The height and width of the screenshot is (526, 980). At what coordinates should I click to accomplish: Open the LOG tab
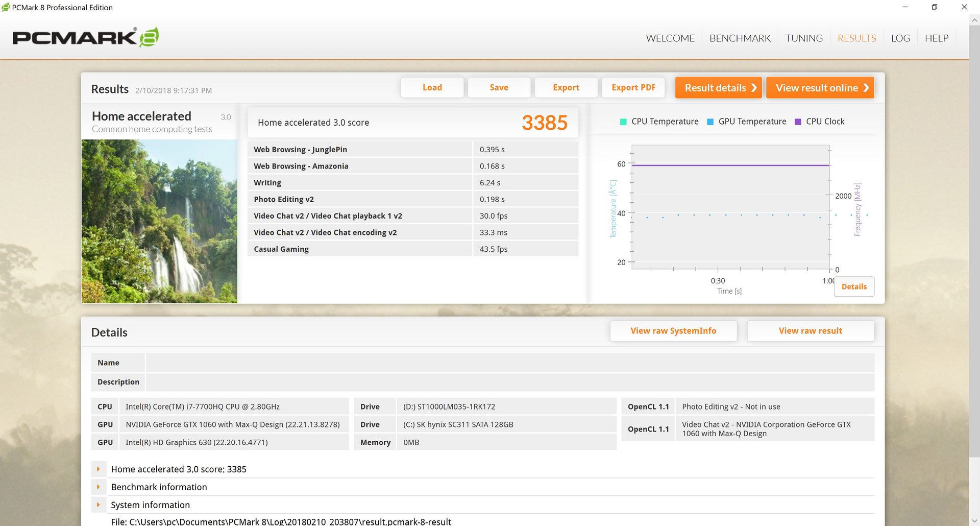900,38
